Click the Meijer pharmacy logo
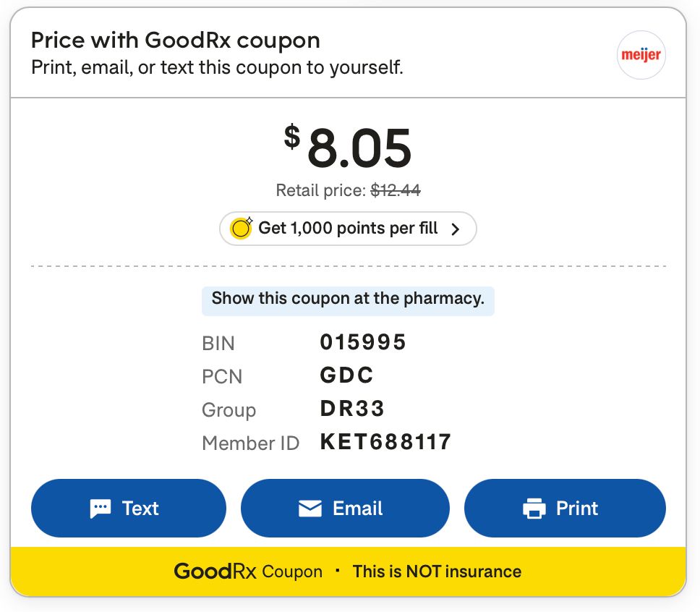The image size is (700, 612). [x=641, y=54]
